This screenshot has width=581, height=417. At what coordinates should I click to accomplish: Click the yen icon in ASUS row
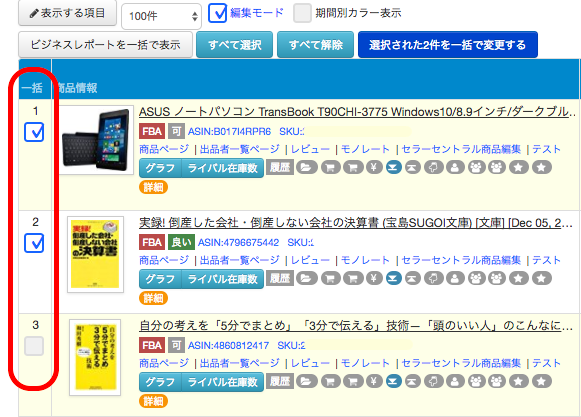point(374,168)
